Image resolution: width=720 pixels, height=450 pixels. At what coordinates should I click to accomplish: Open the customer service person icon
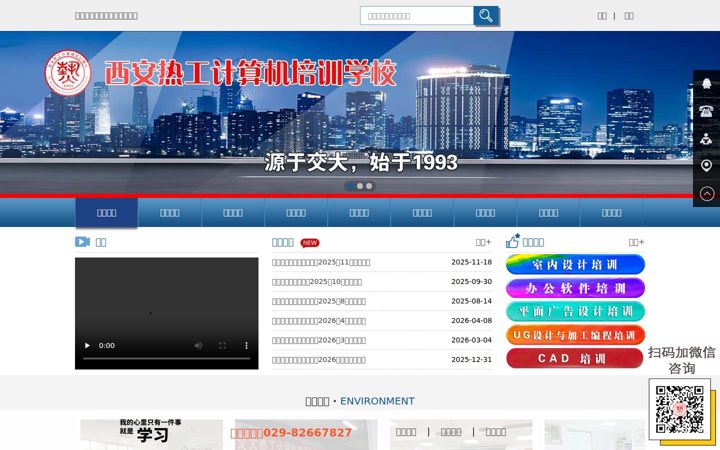(x=706, y=138)
